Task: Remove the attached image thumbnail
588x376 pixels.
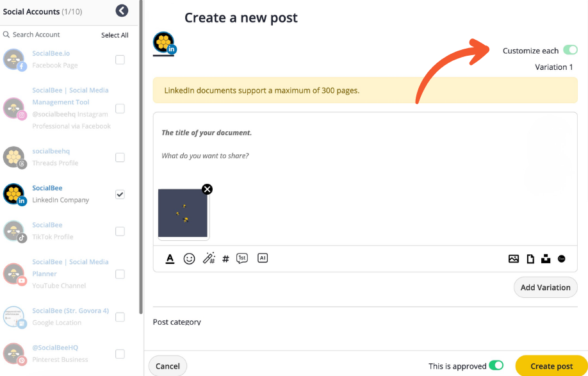Action: tap(207, 189)
